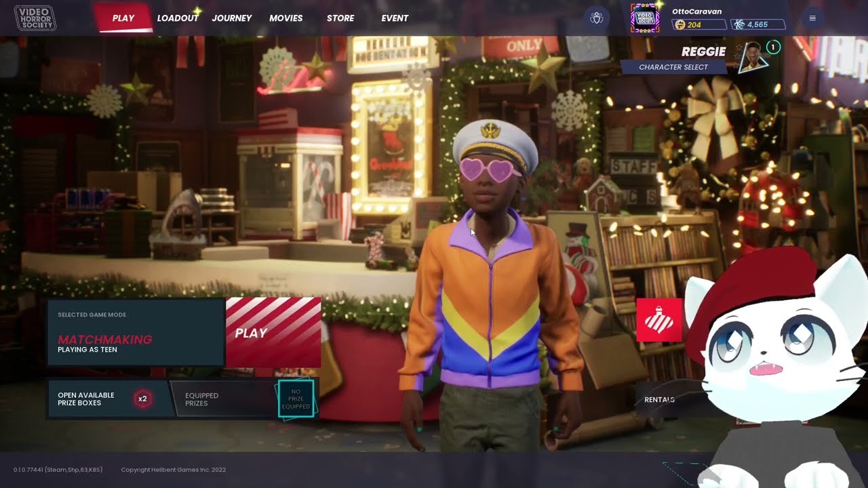
Task: Switch to the JOURNEY tab
Action: click(232, 18)
